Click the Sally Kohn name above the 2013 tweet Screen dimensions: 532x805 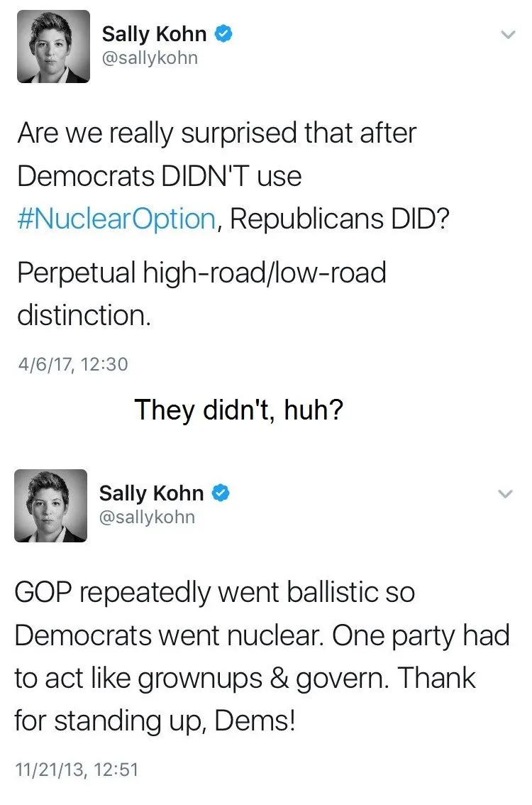tap(151, 493)
